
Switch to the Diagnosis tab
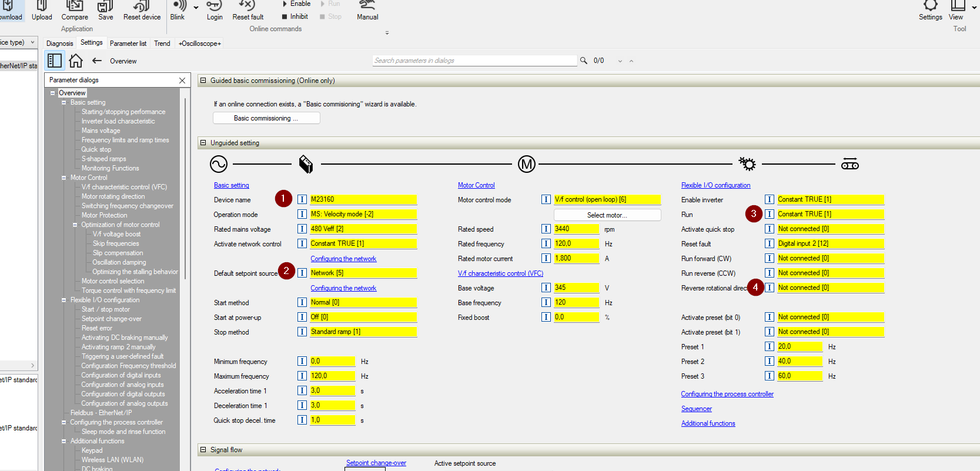click(x=60, y=43)
